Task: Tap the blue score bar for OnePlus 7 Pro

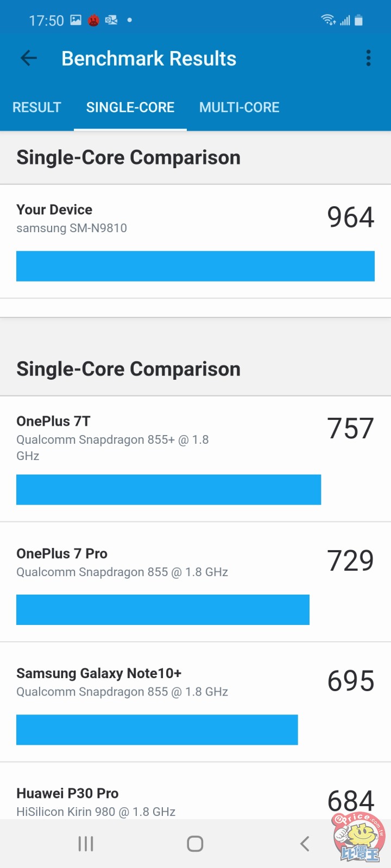Action: (163, 610)
